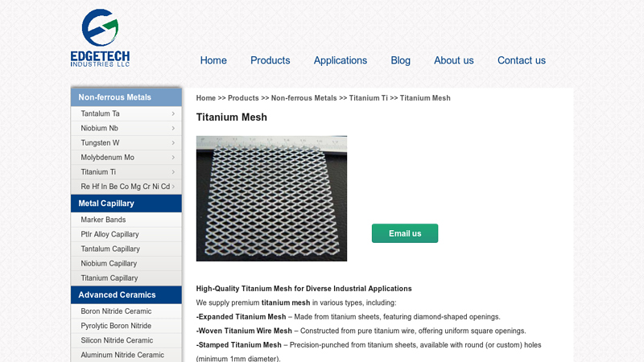Select the Advanced Ceramics sidebar header
The height and width of the screenshot is (362, 644).
coord(126,295)
